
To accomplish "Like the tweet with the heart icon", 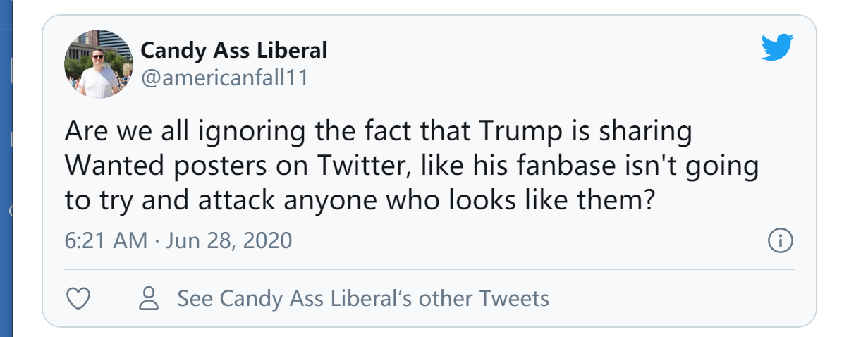I will coord(78,298).
